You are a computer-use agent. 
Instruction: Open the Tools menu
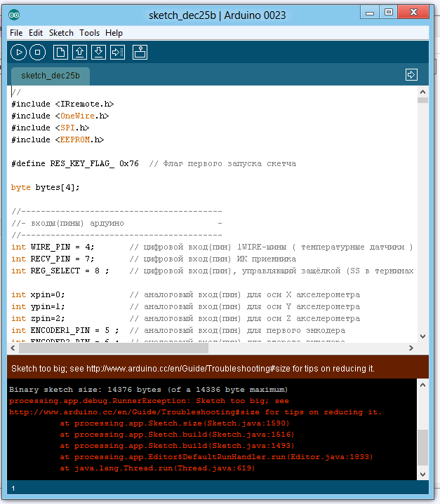tap(89, 33)
